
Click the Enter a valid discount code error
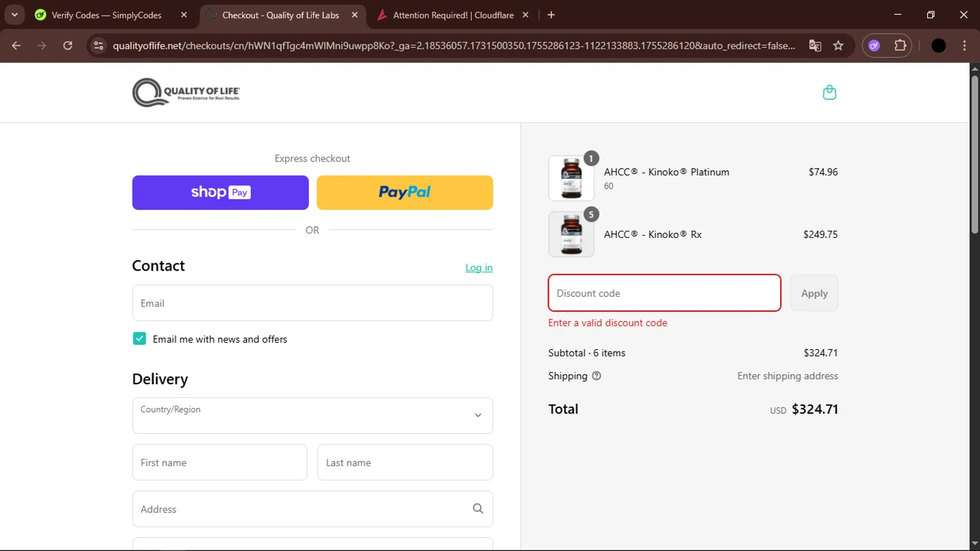[608, 323]
